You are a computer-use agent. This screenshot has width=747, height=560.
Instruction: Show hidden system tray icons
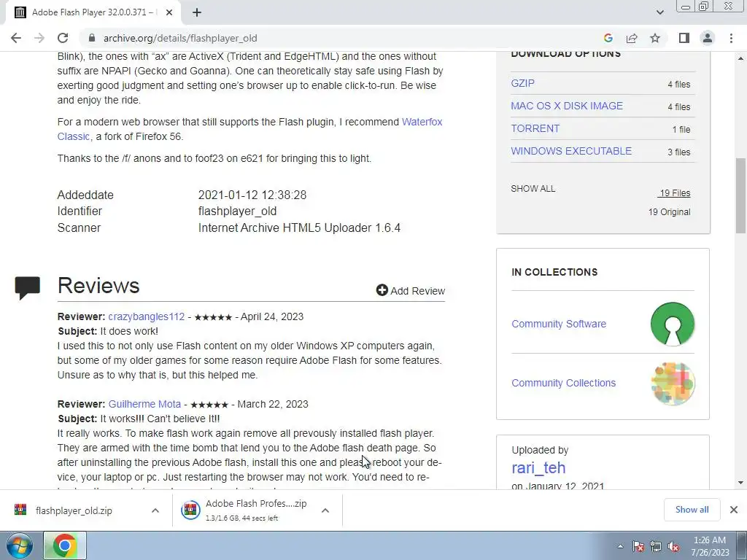tap(620, 546)
